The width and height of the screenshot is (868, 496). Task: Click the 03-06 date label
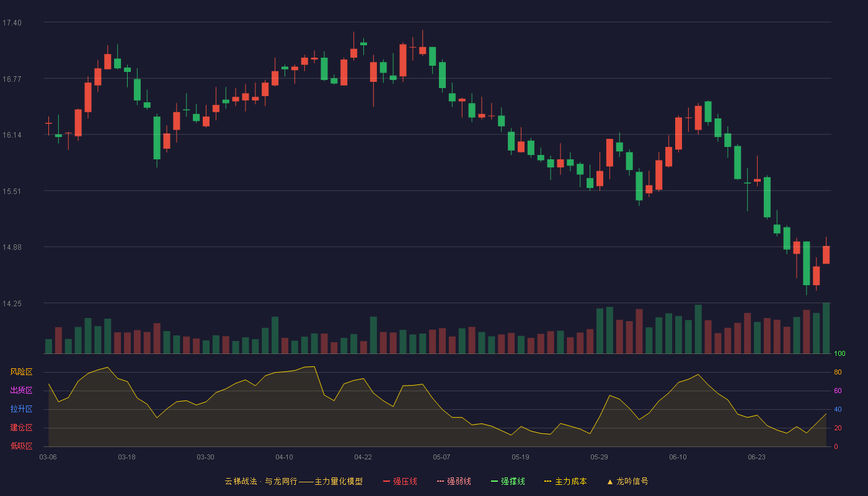[48, 457]
